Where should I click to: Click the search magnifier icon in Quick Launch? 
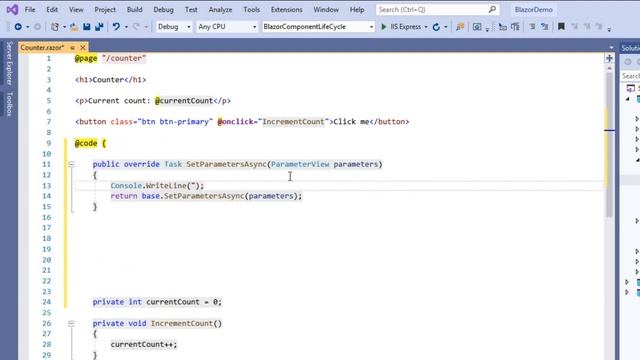(x=492, y=9)
